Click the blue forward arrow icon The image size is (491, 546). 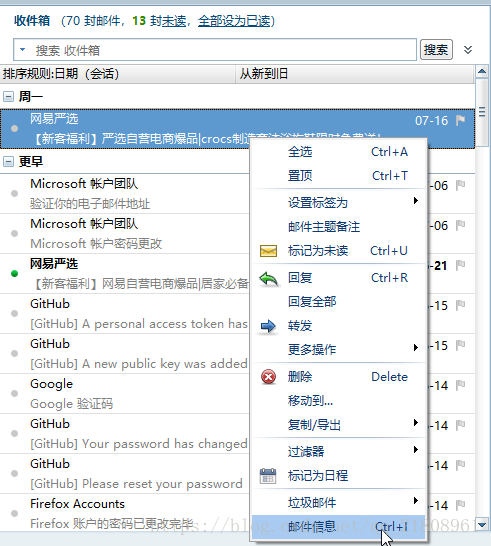pyautogui.click(x=268, y=326)
